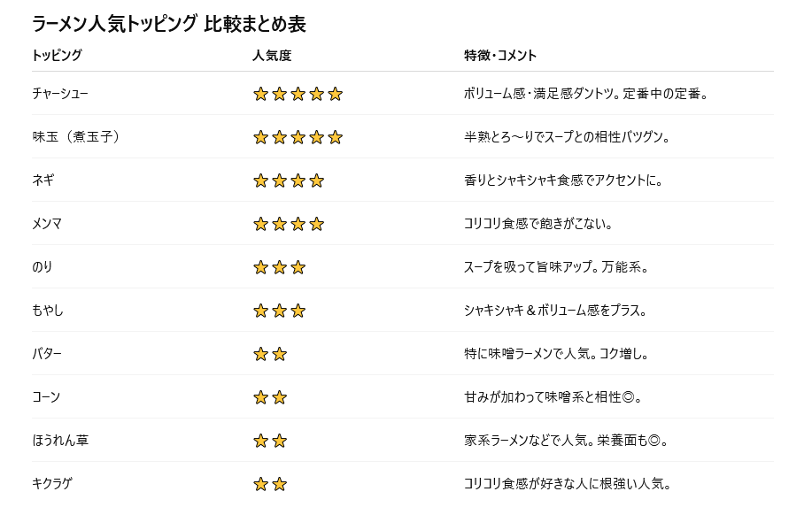Click the バター comment about 味噌ラーメン
The height and width of the screenshot is (530, 812).
pyautogui.click(x=556, y=354)
